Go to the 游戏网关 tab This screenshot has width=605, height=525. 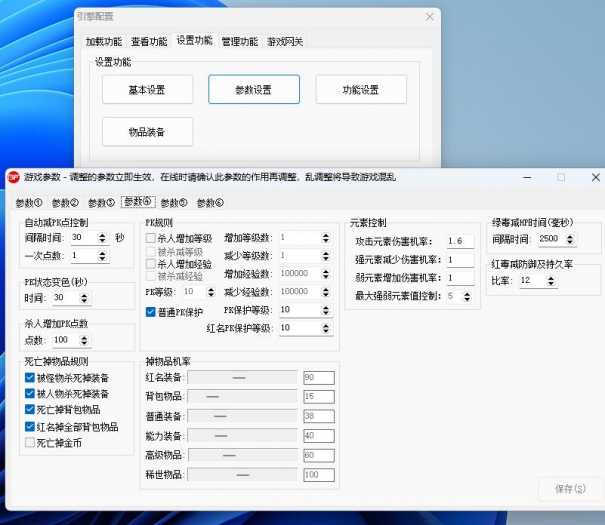pos(285,42)
